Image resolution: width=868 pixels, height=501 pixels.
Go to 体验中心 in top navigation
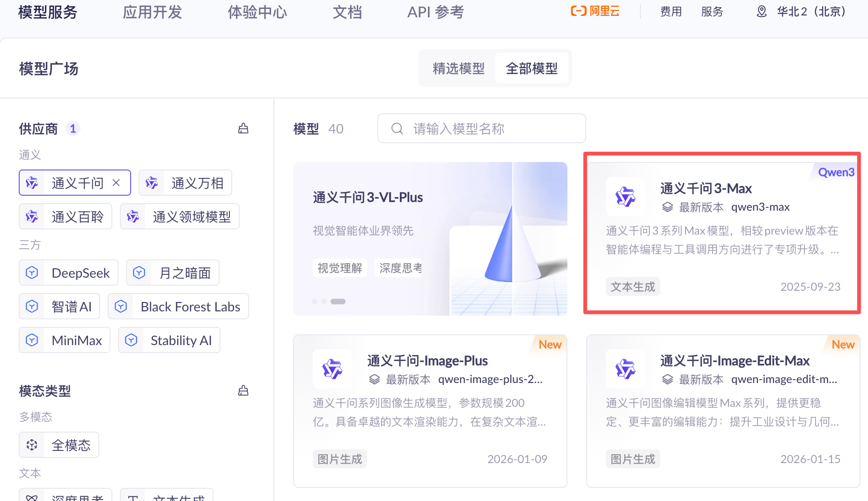[257, 12]
